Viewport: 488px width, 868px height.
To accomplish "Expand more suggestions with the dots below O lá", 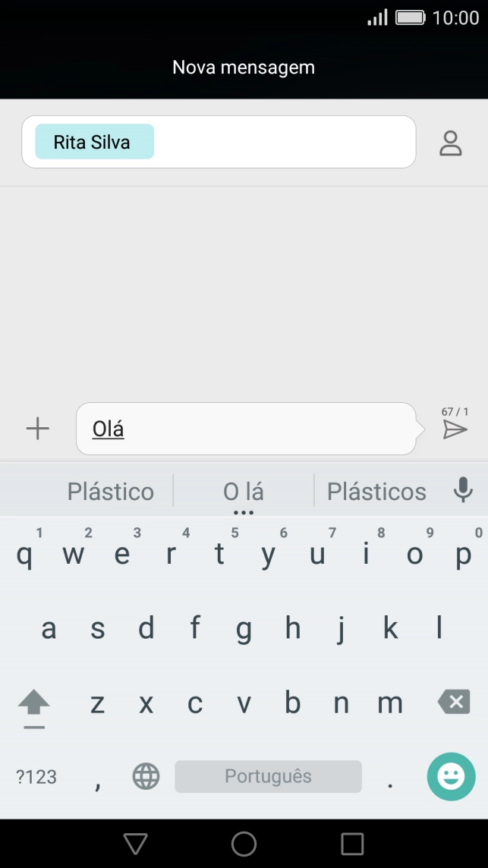I will coord(244,510).
